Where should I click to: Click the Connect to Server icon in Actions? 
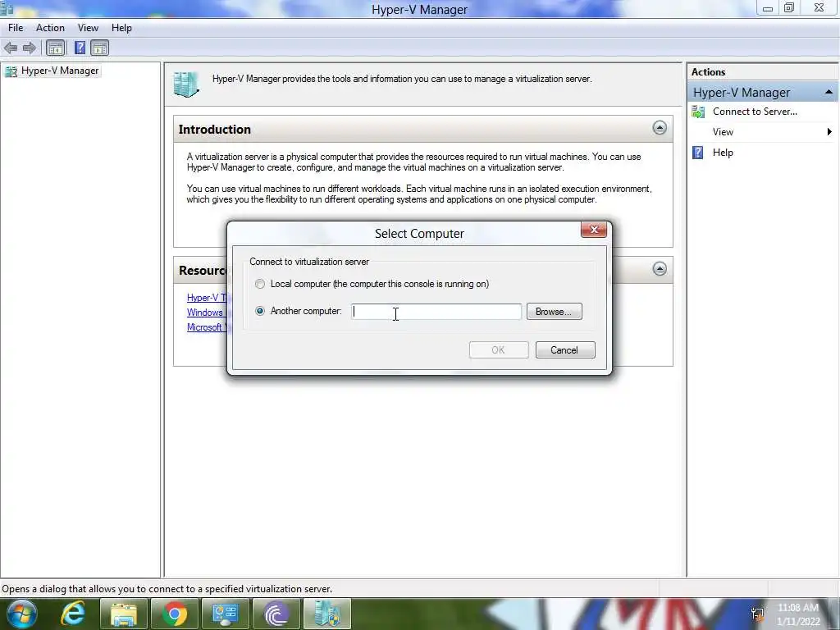698,112
